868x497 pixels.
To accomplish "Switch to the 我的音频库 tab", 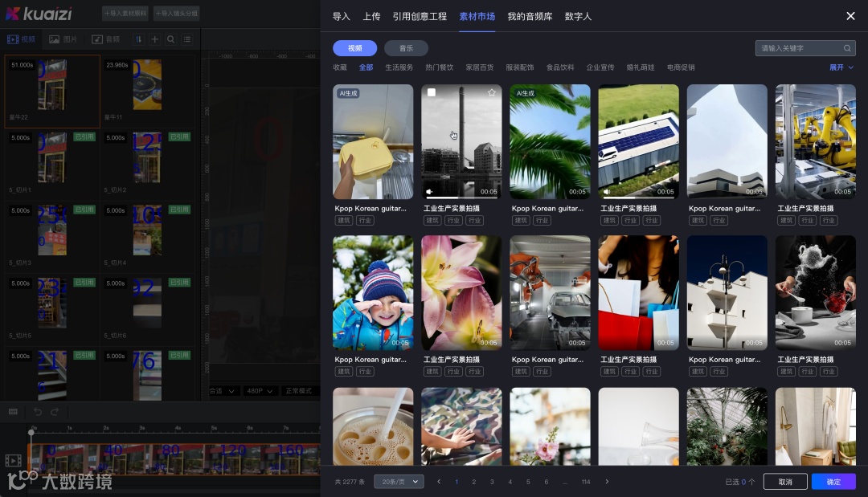I will point(530,16).
